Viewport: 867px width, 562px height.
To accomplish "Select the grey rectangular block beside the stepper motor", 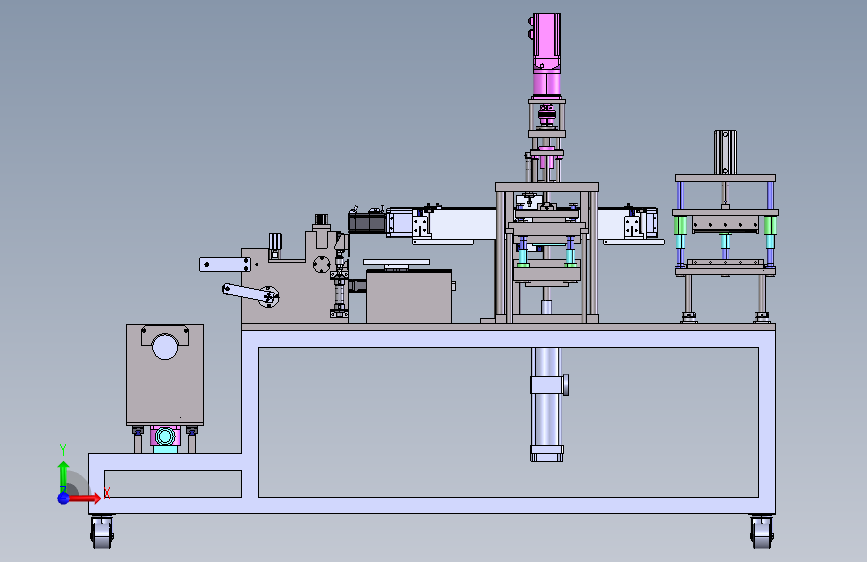I will 409,296.
